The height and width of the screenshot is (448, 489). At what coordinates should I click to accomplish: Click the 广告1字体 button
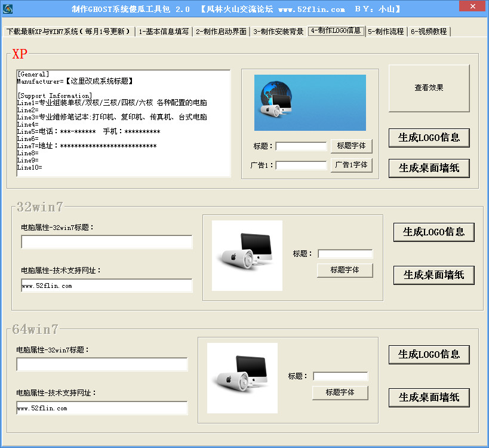click(351, 165)
